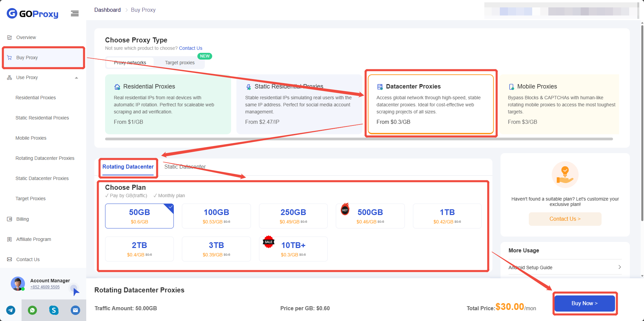
Task: Click the Buy Proxy breadcrumb
Action: click(x=143, y=10)
